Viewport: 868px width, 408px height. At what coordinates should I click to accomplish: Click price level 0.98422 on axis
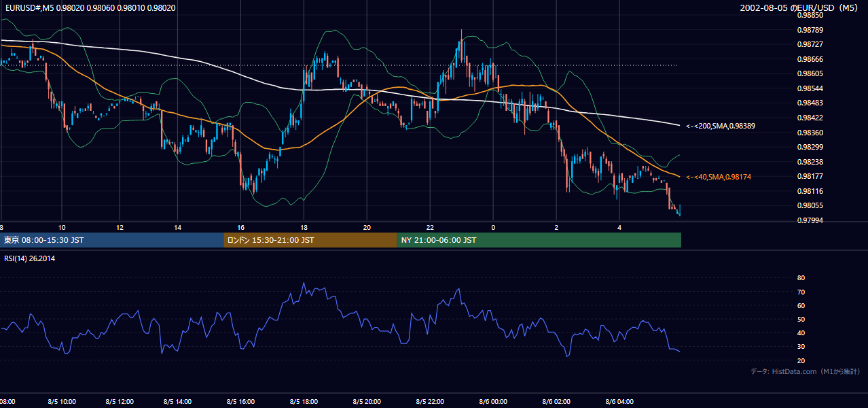[x=810, y=118]
